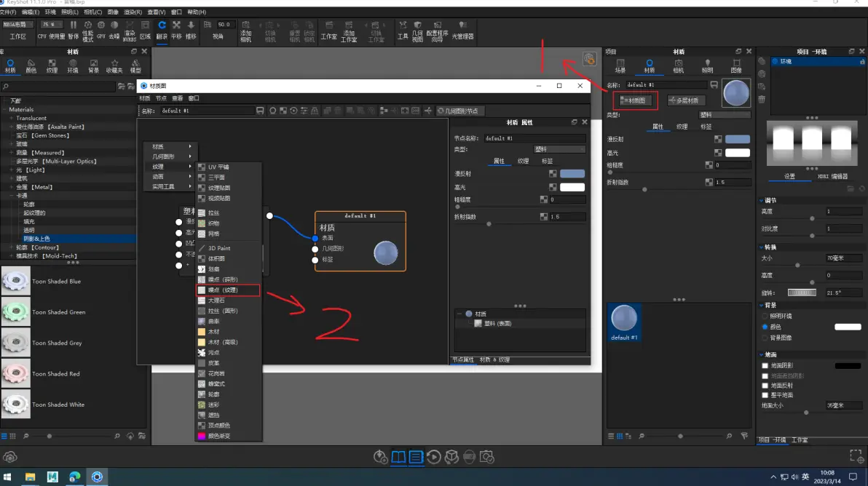
Task: Pause the real-time render (暂停)
Action: coord(73,30)
